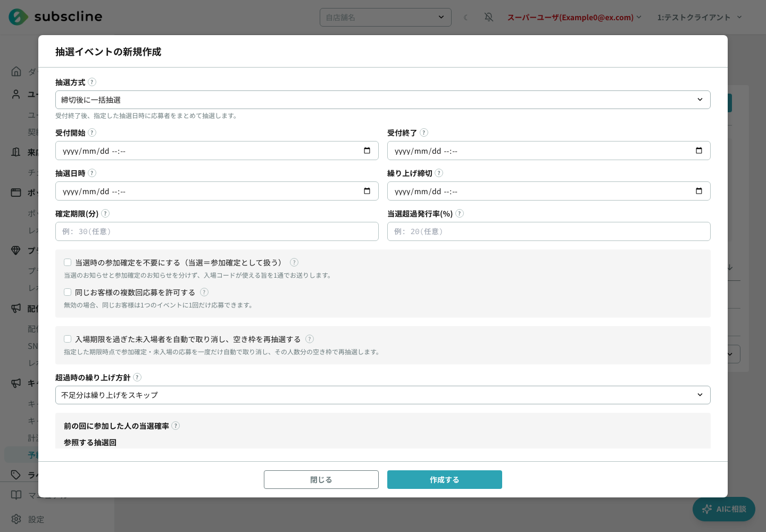The width and height of the screenshot is (766, 532).
Task: Toggle the dark mode moon icon
Action: click(x=466, y=17)
